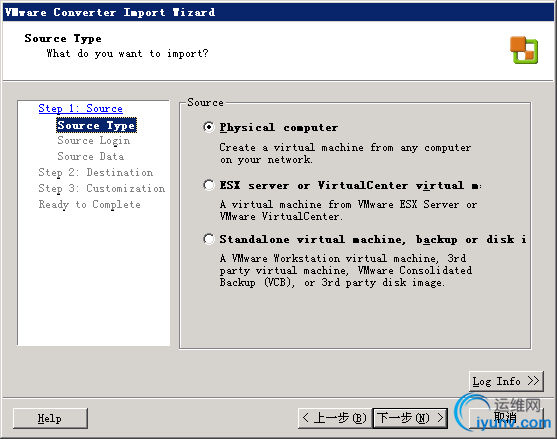Image resolution: width=557 pixels, height=439 pixels.
Task: Click the 'Create a virtual machine from any computer' description
Action: (x=345, y=153)
